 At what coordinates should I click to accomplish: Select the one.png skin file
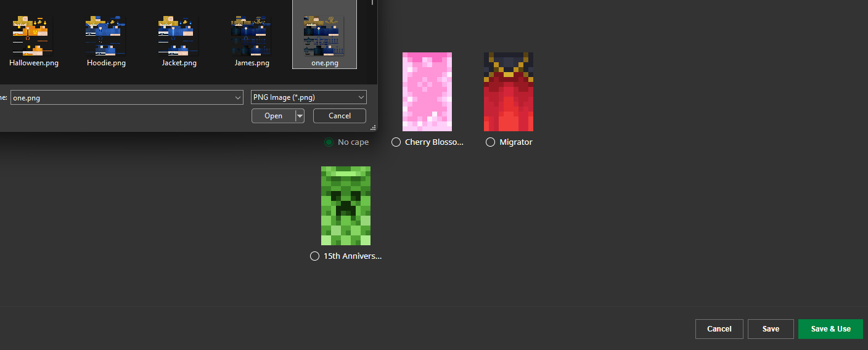coord(324,33)
